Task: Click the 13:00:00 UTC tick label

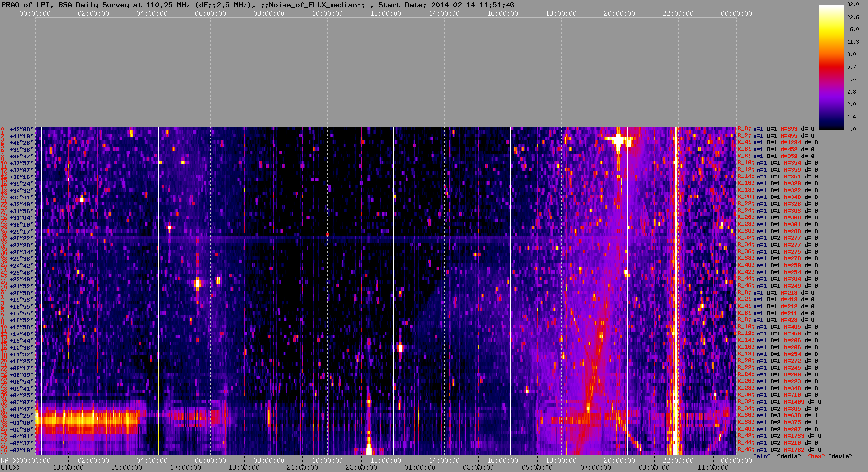Action: 68,467
